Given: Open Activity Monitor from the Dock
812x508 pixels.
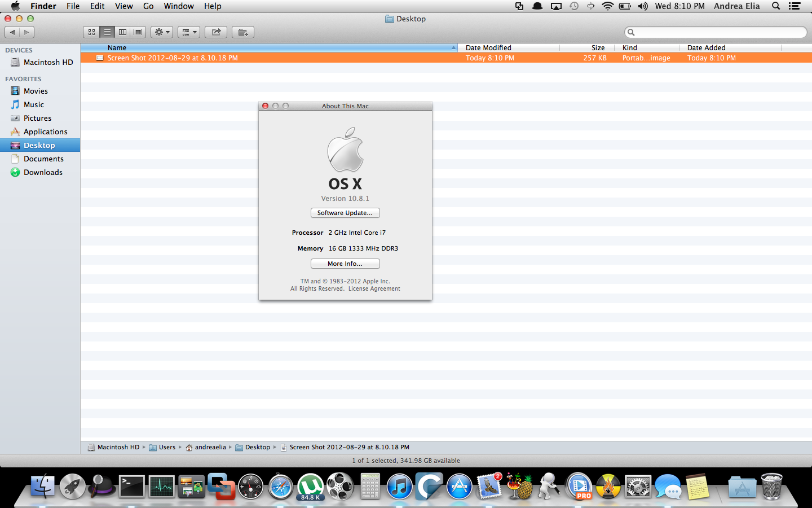Looking at the screenshot, I should 161,486.
